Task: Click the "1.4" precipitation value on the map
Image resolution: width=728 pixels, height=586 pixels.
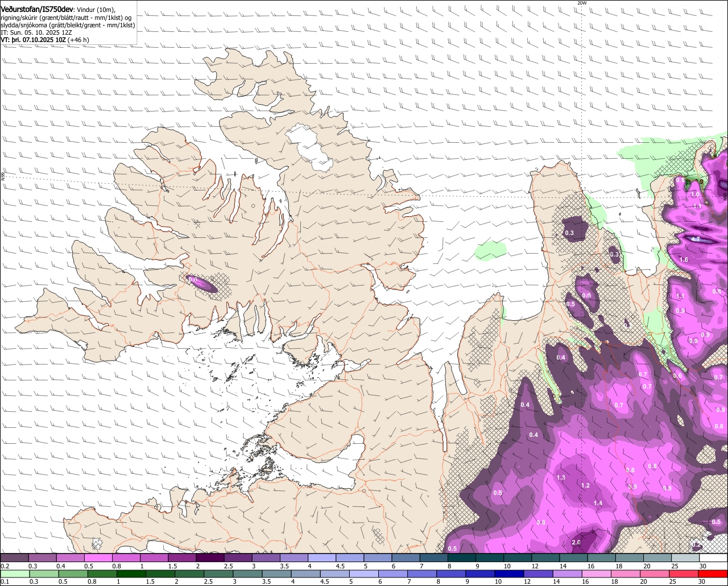Action: (598, 504)
